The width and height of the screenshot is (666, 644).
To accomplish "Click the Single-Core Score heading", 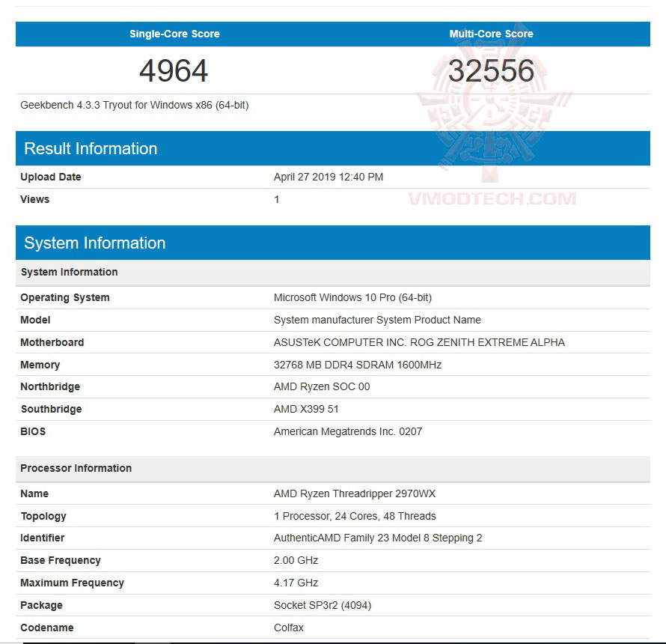I will point(174,34).
